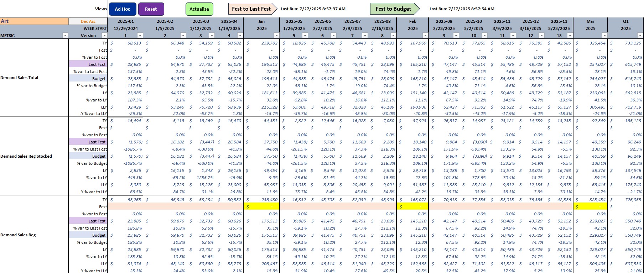Select the 2025-05 week header
The height and width of the screenshot is (273, 644).
point(294,21)
